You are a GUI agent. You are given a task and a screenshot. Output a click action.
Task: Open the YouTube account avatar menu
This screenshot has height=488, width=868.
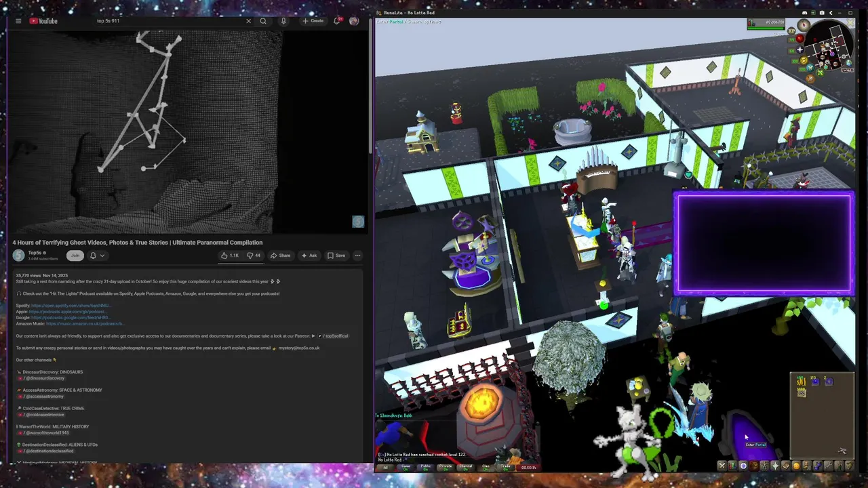point(354,21)
